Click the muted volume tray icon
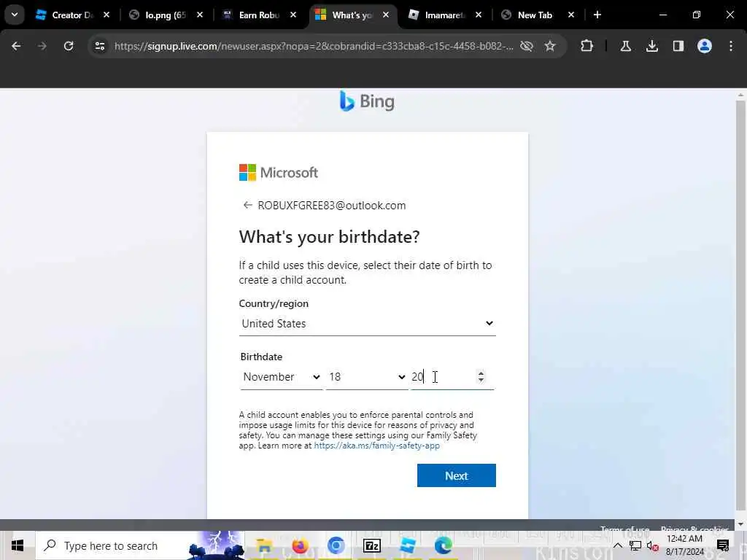747x560 pixels. point(653,545)
